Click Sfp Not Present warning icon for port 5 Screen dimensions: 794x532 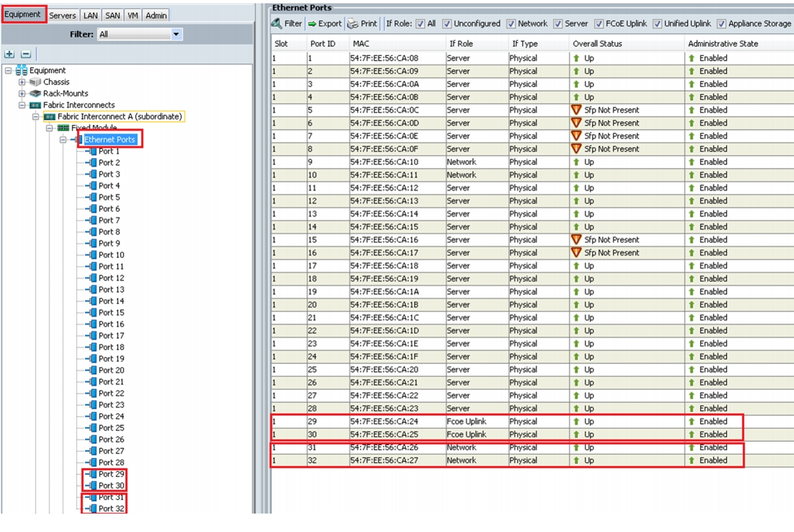coord(577,110)
